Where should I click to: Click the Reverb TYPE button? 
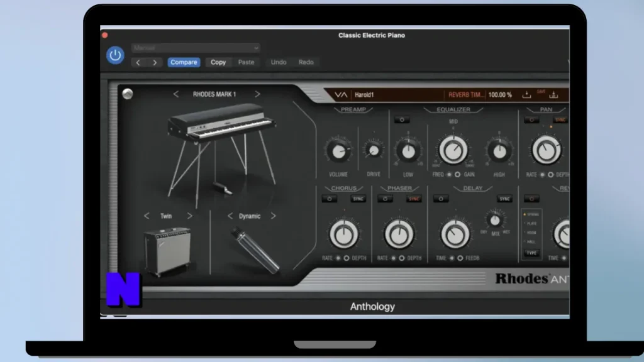coord(531,253)
